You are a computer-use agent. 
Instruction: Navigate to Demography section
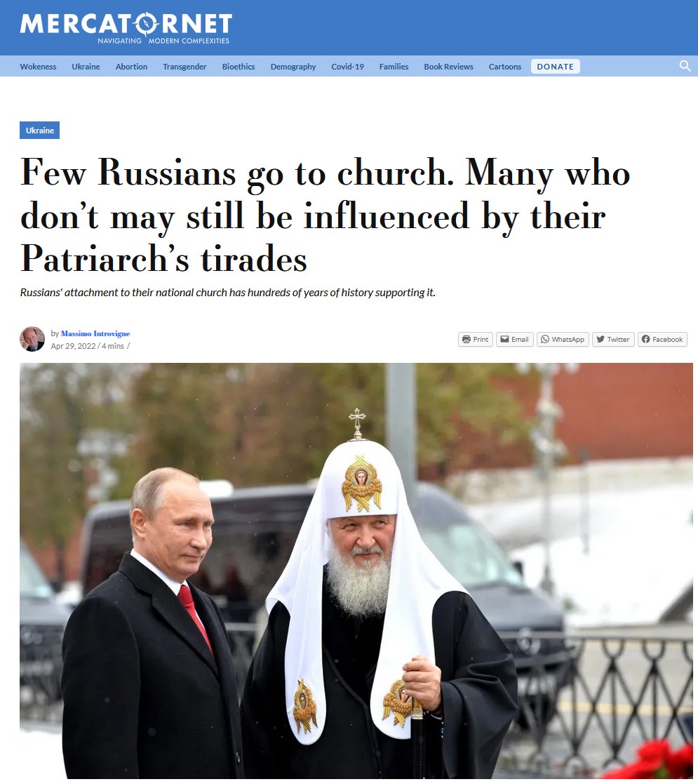pyautogui.click(x=293, y=67)
